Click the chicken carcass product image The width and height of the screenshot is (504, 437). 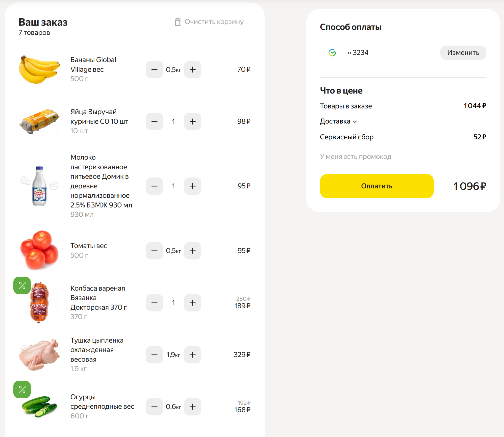39,355
